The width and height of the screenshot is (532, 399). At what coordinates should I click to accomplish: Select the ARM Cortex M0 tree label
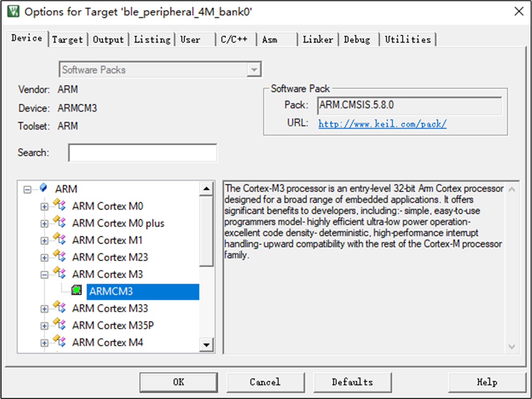108,206
